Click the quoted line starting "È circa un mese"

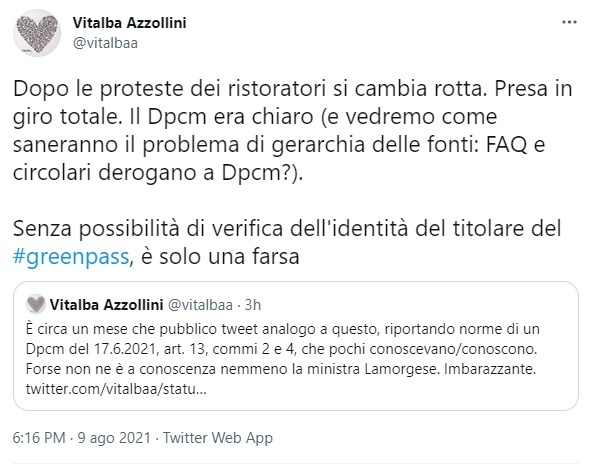[283, 329]
